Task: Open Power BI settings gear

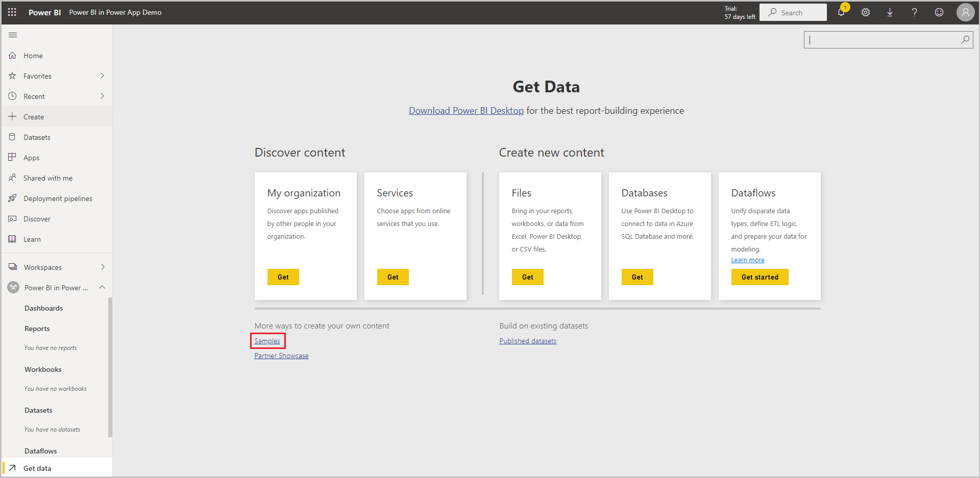Action: point(865,12)
